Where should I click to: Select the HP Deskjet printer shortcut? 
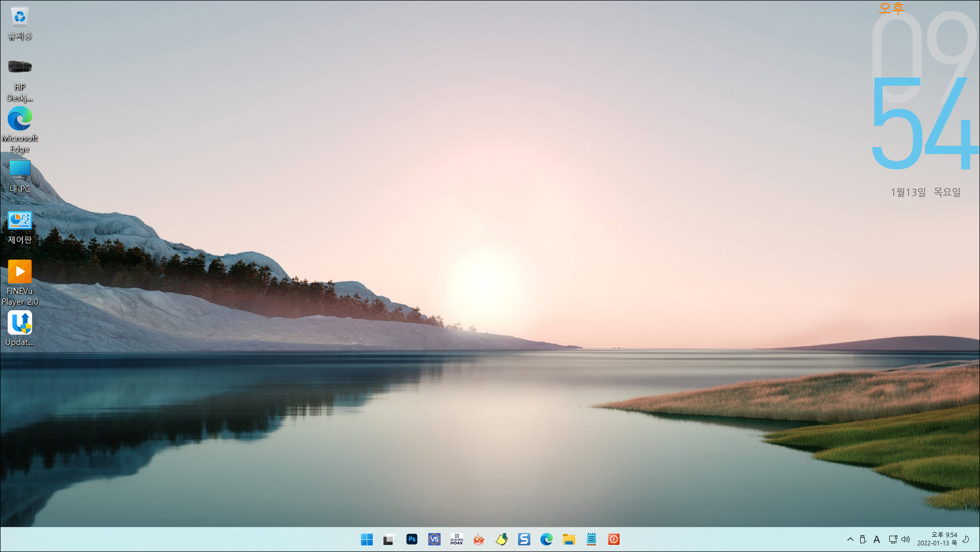pos(20,79)
